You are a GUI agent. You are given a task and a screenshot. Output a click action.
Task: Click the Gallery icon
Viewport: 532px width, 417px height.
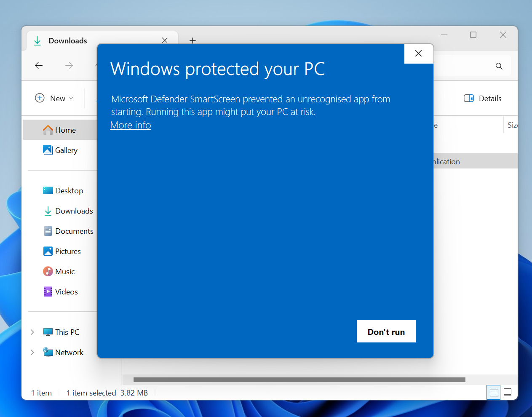[48, 150]
